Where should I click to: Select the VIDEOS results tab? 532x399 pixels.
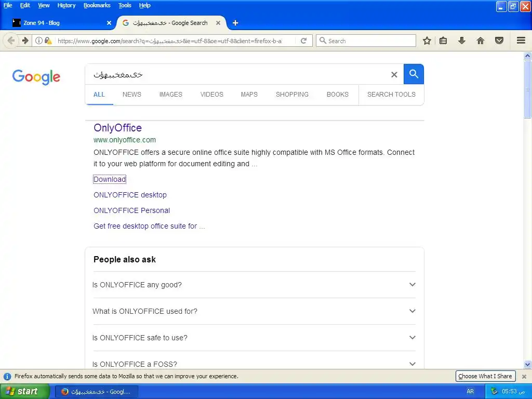click(x=212, y=95)
